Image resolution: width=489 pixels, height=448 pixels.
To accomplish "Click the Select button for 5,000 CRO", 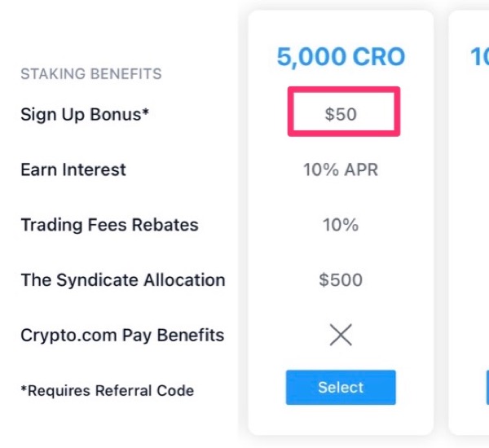I will pyautogui.click(x=341, y=387).
